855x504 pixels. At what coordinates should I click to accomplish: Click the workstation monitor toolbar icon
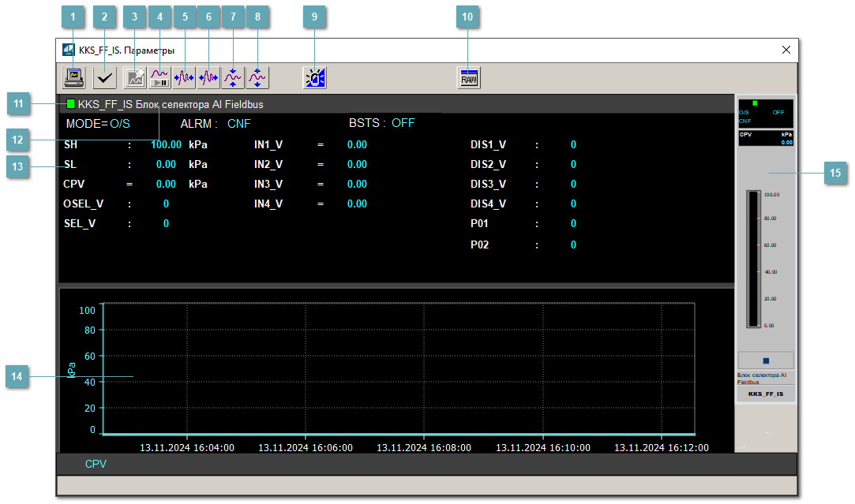(75, 77)
